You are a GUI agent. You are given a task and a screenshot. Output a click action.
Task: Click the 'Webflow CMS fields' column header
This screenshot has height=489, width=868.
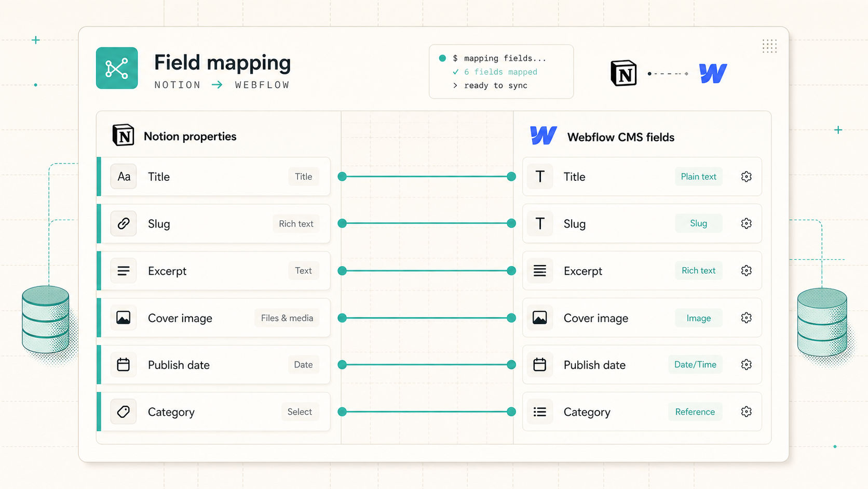(621, 137)
